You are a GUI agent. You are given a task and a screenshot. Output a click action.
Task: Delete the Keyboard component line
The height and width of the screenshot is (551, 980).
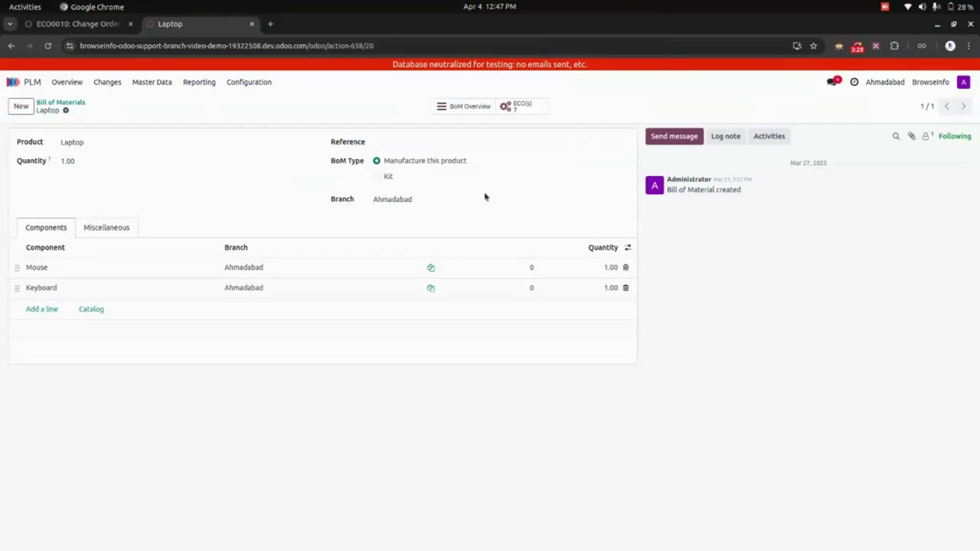(626, 288)
